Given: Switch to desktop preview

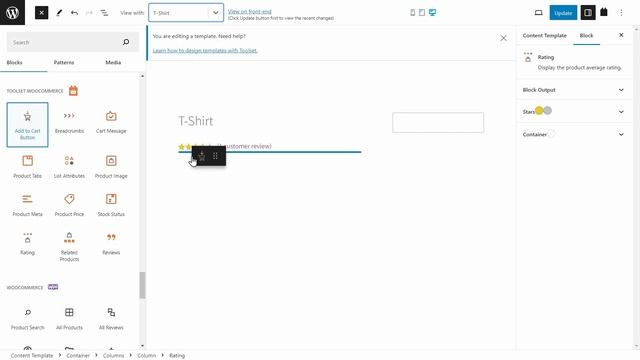Looking at the screenshot, I should 432,13.
